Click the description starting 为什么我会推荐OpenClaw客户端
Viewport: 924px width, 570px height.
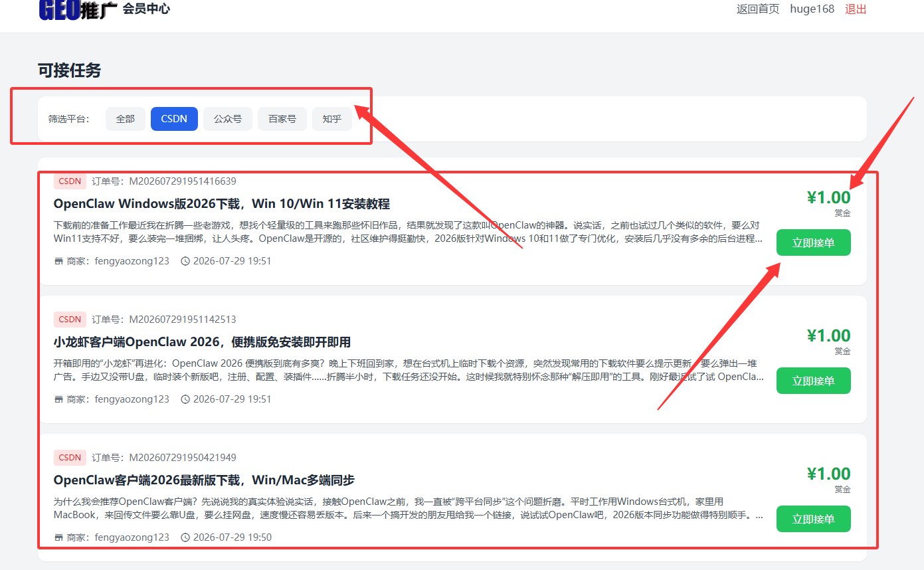(409, 508)
